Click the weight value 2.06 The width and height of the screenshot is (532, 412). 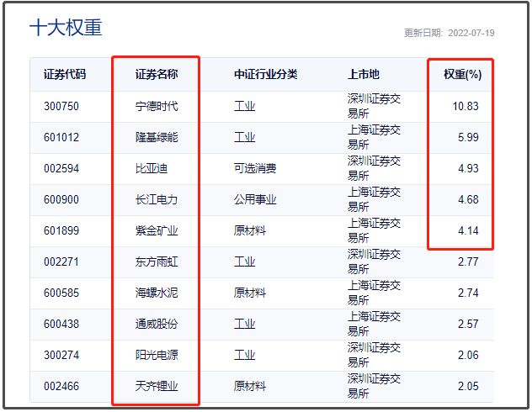(468, 355)
